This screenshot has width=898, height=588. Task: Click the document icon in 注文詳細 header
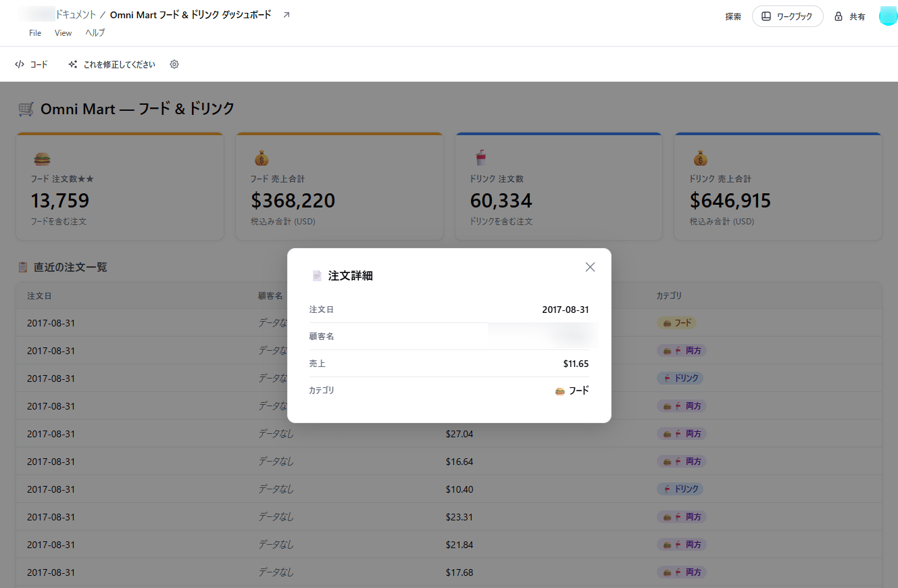317,276
